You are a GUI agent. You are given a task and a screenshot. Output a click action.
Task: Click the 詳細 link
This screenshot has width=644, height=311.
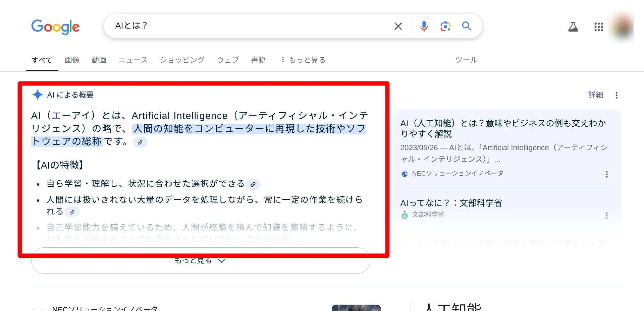596,95
